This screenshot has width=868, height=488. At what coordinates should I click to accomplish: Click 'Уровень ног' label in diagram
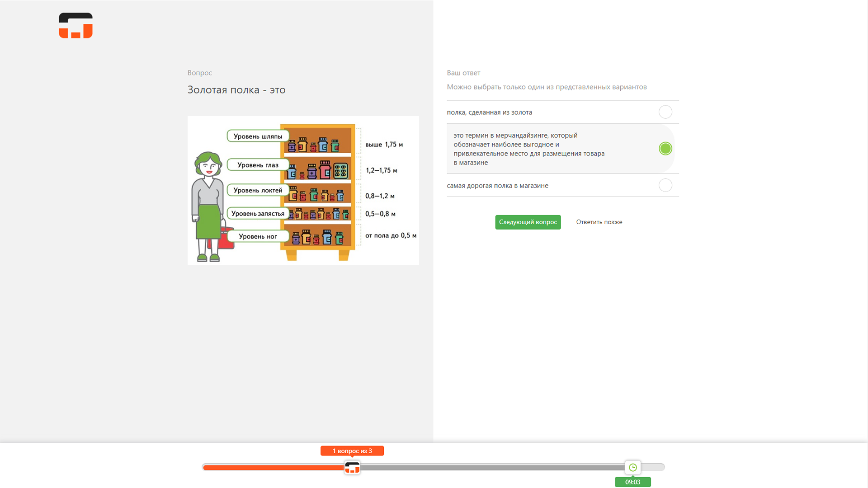pos(258,236)
